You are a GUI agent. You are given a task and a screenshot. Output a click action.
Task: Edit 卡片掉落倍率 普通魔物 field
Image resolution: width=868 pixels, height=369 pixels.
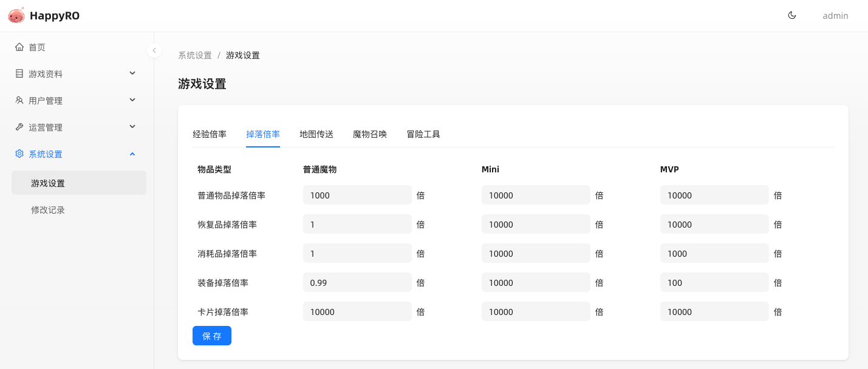point(357,311)
